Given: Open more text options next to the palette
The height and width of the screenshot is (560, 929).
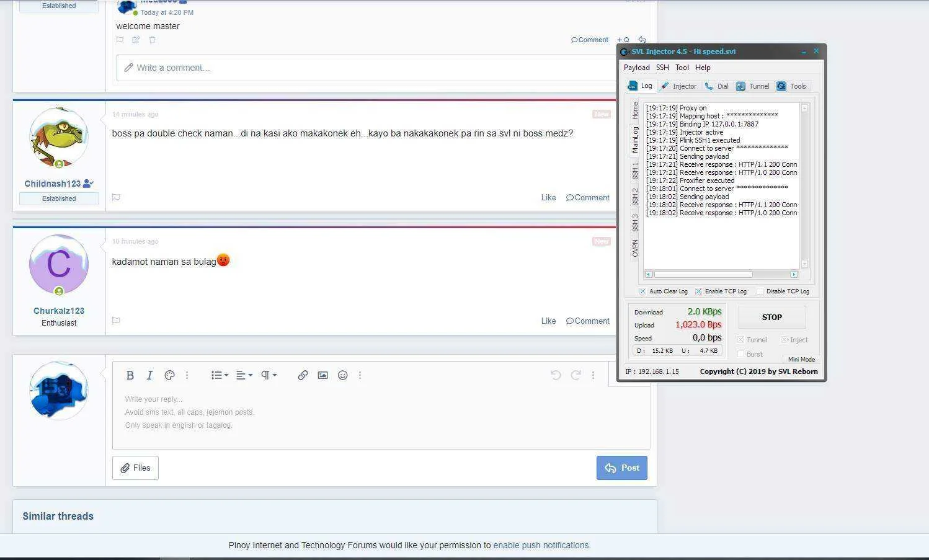Looking at the screenshot, I should click(x=187, y=375).
